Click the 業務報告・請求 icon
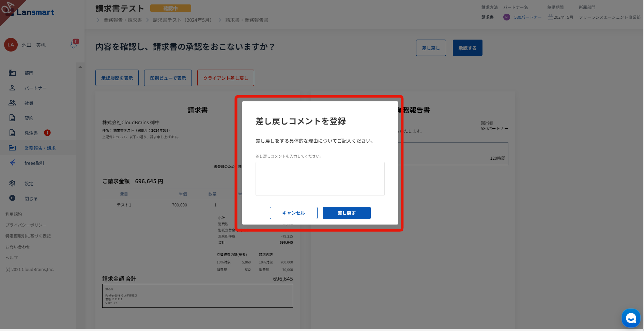Screen dimensions: 644x331 (12, 148)
